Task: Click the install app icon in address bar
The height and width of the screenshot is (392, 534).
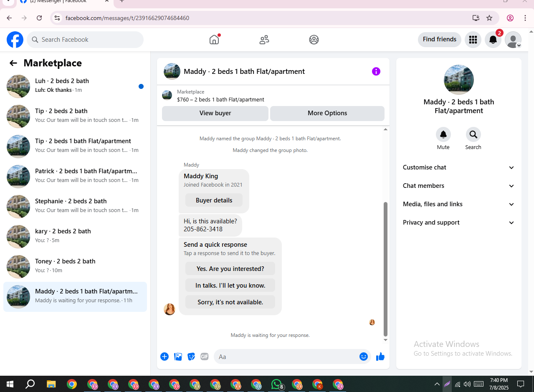Action: pyautogui.click(x=476, y=18)
